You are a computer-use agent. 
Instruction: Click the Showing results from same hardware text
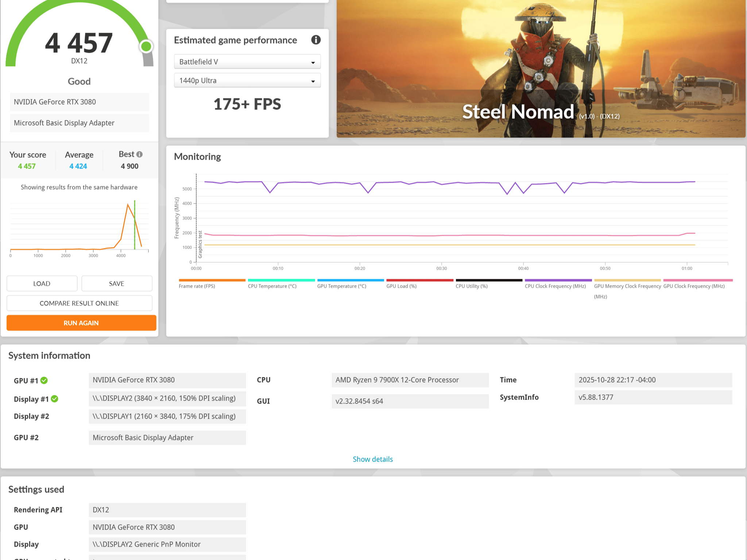pyautogui.click(x=79, y=187)
